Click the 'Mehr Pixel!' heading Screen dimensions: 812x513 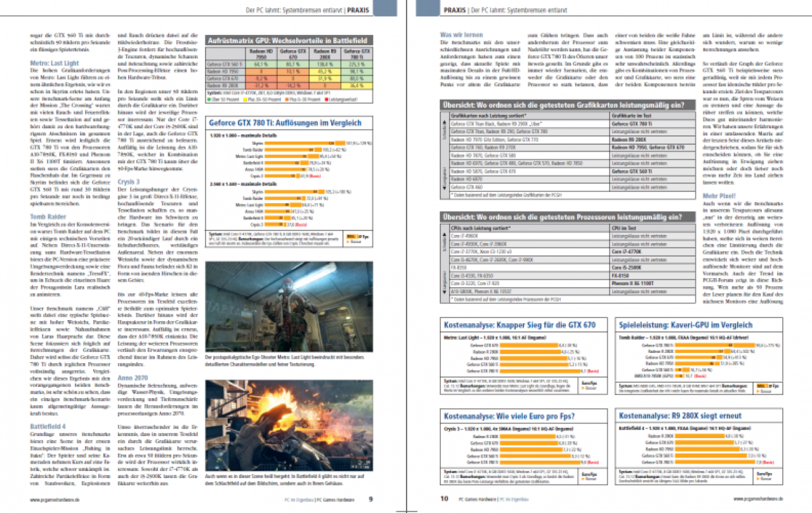[720, 196]
